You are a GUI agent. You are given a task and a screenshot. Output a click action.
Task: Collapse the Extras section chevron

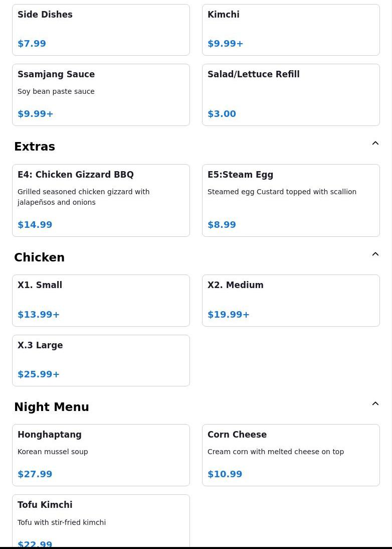(x=375, y=144)
